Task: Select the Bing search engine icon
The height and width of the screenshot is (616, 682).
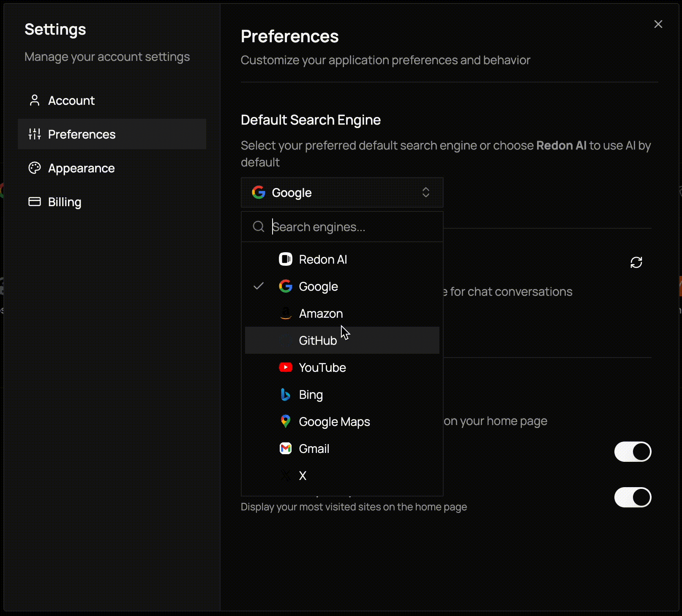Action: click(x=286, y=394)
